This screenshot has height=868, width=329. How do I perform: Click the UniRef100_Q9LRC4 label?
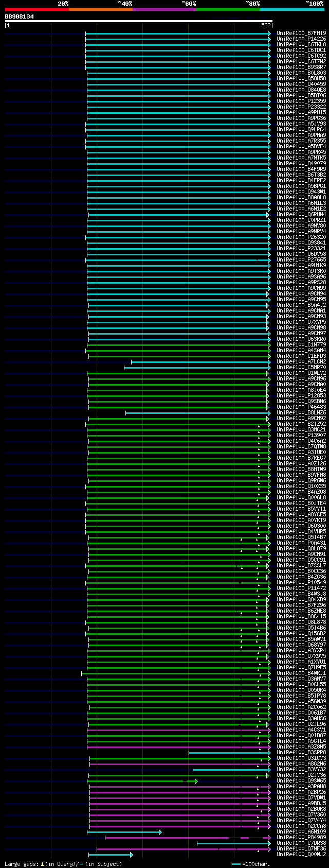point(301,129)
